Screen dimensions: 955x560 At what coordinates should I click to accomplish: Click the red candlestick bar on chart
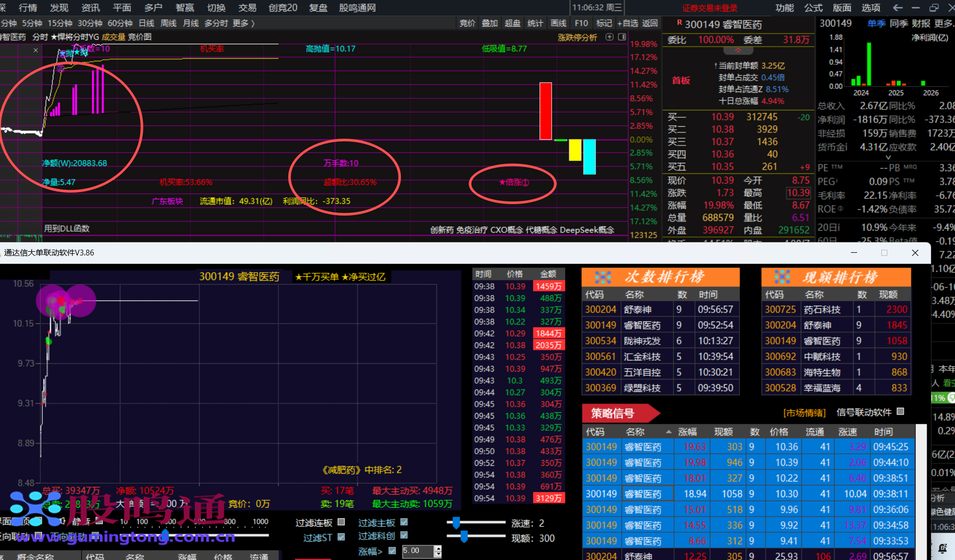546,111
